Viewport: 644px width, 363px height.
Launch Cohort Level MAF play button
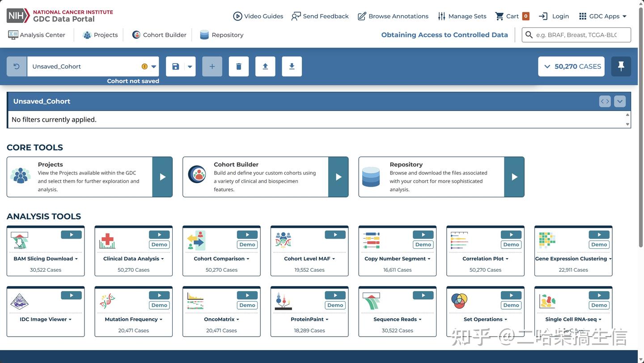[x=335, y=235]
